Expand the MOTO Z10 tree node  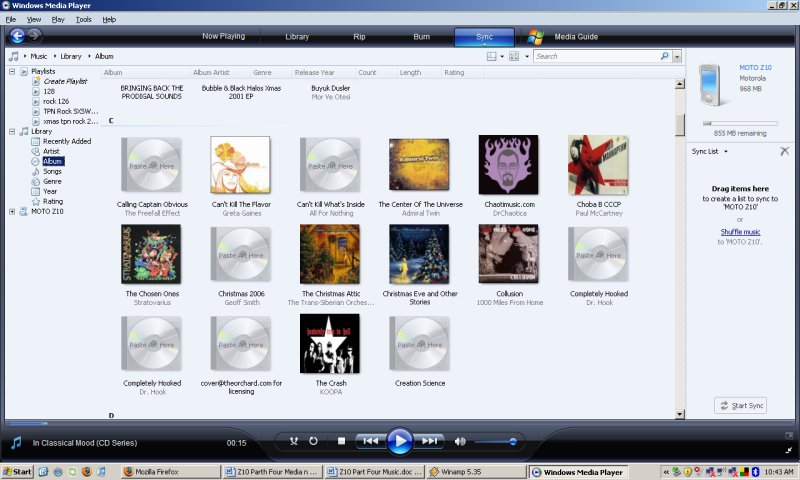(x=12, y=211)
